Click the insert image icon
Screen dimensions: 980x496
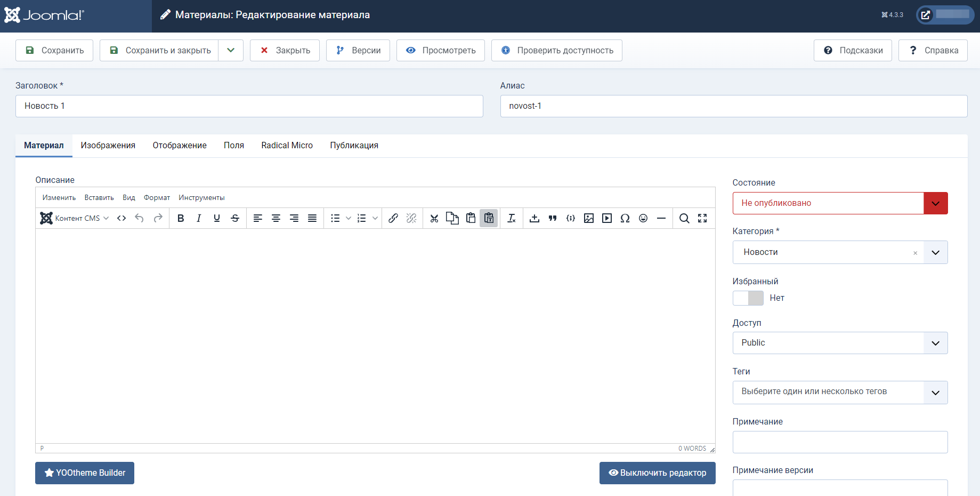(589, 218)
